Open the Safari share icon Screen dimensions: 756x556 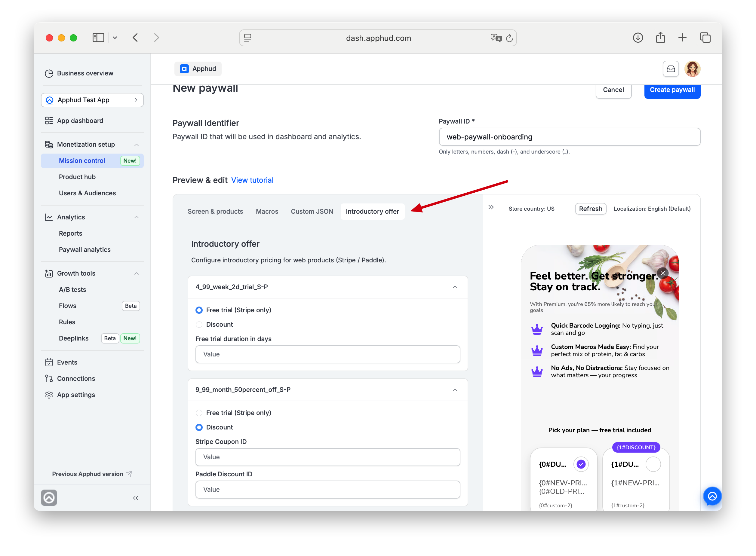click(x=660, y=37)
